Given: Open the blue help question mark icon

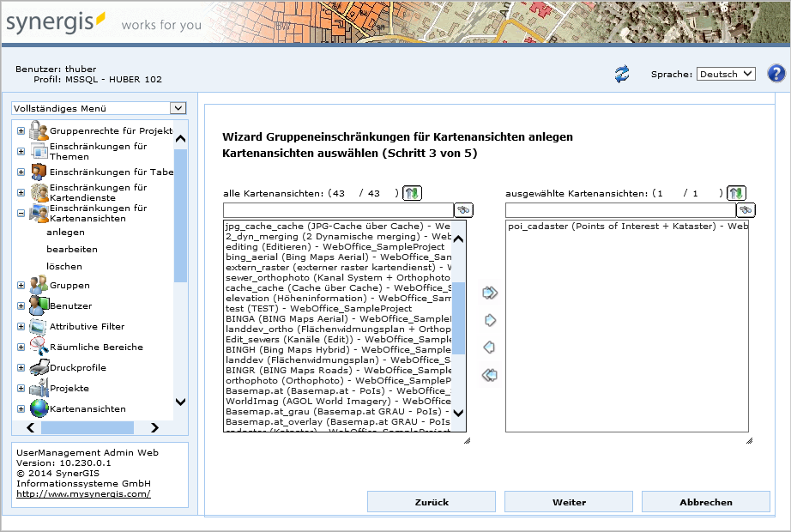Looking at the screenshot, I should [x=776, y=73].
